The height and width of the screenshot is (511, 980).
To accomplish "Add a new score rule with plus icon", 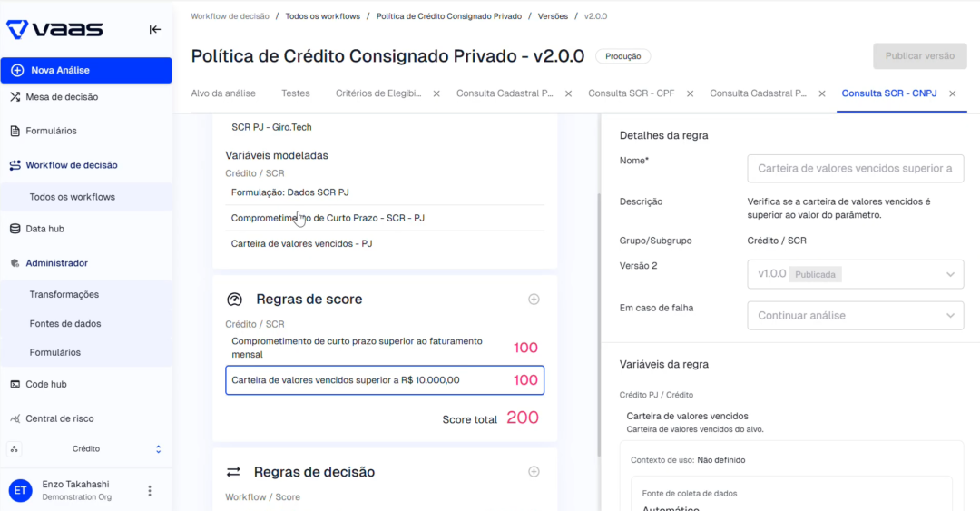I will click(x=534, y=299).
